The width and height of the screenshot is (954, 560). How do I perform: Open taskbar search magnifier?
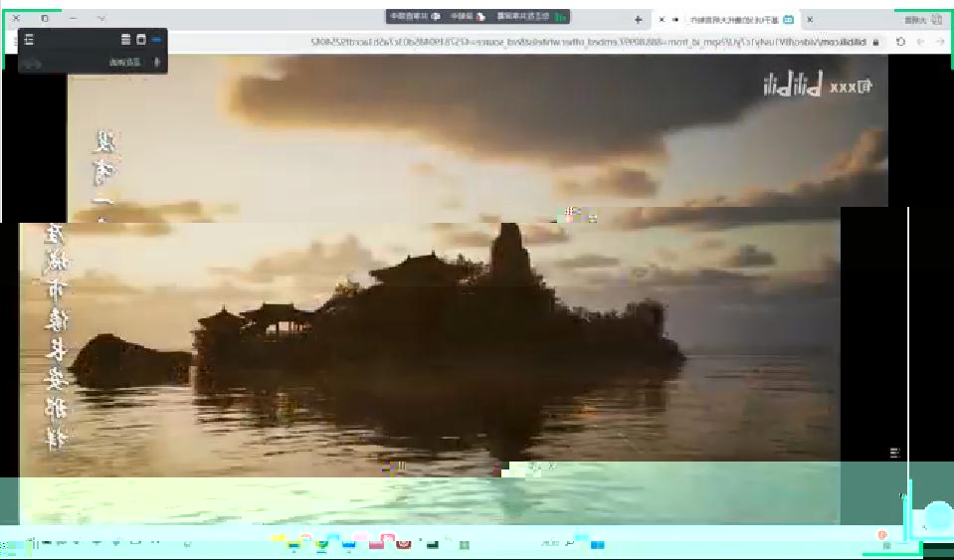point(571,543)
